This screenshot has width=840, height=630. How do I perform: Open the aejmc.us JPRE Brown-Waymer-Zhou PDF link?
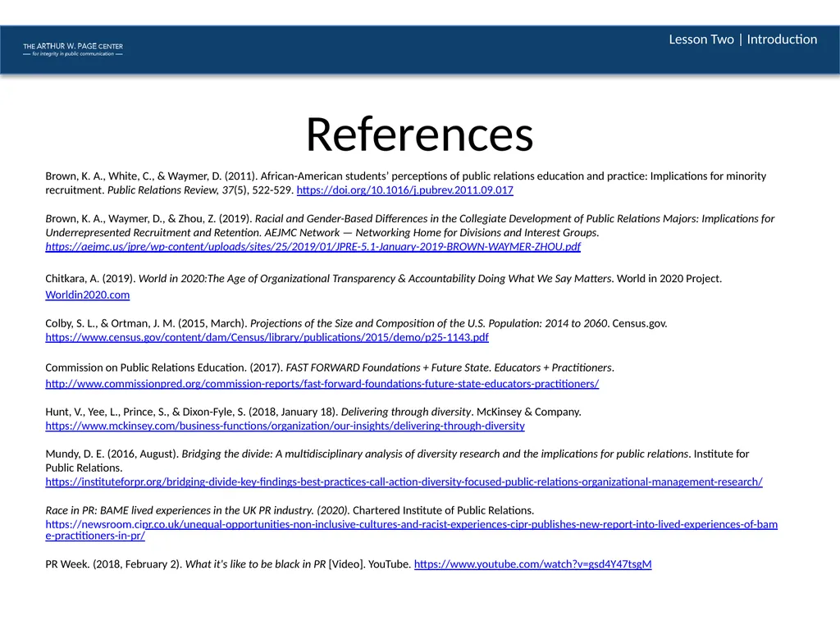coord(313,247)
